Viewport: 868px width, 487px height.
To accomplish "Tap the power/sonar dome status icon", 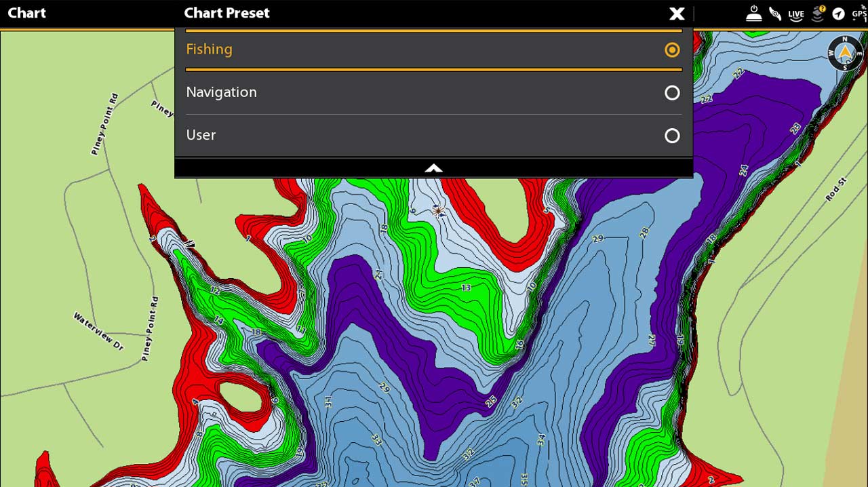I will 753,14.
